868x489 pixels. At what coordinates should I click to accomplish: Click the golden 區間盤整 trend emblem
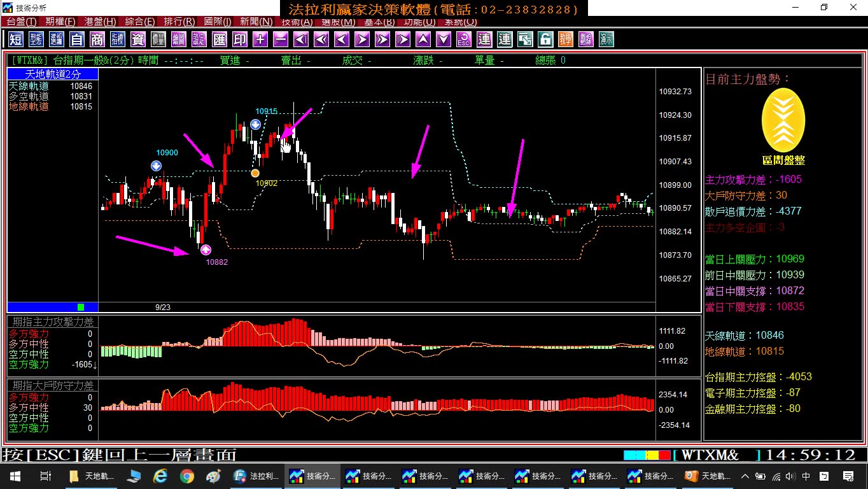783,120
